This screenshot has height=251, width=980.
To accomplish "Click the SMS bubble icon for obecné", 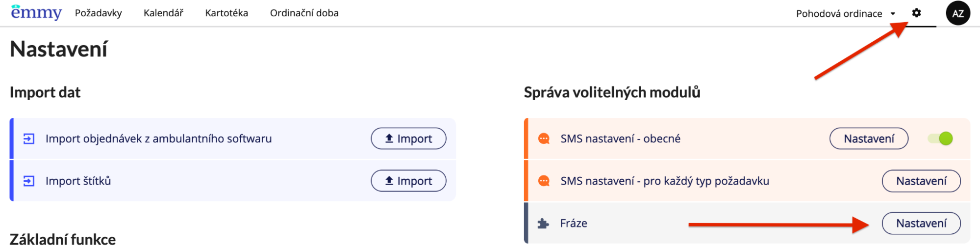I will pyautogui.click(x=544, y=139).
